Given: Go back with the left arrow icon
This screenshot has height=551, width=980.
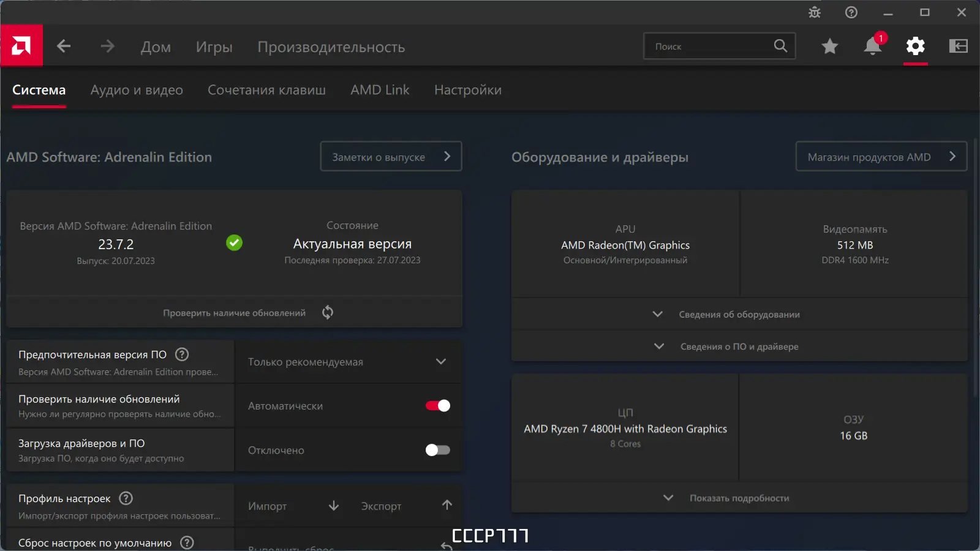Looking at the screenshot, I should point(64,46).
